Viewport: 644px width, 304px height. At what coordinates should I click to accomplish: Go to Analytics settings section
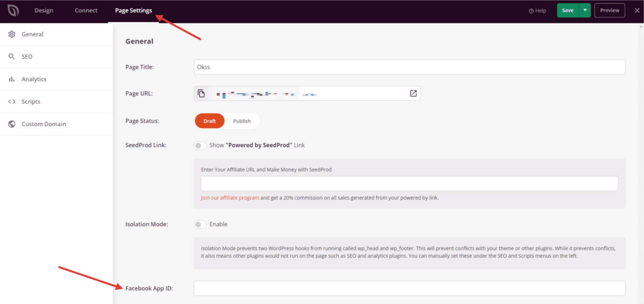point(56,79)
